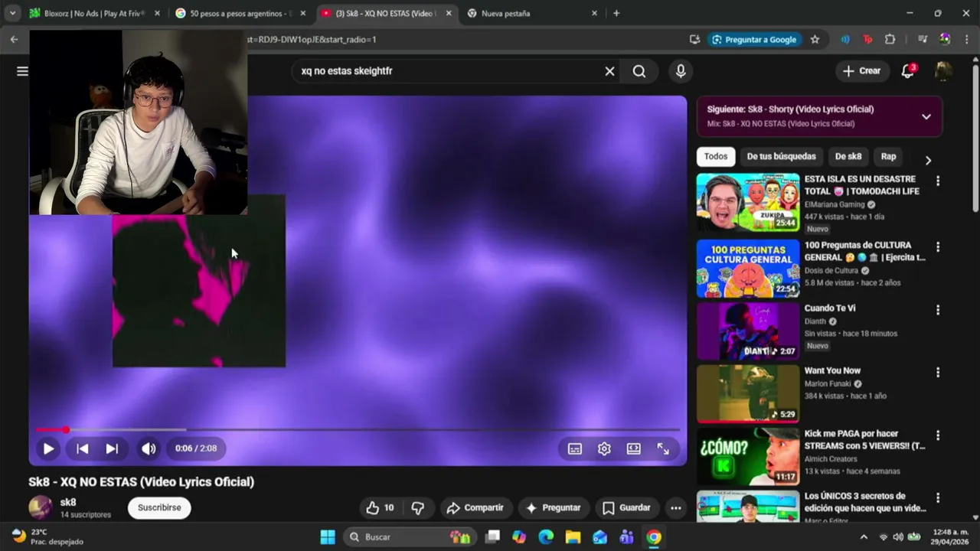Toggle video subtitles

(x=575, y=449)
